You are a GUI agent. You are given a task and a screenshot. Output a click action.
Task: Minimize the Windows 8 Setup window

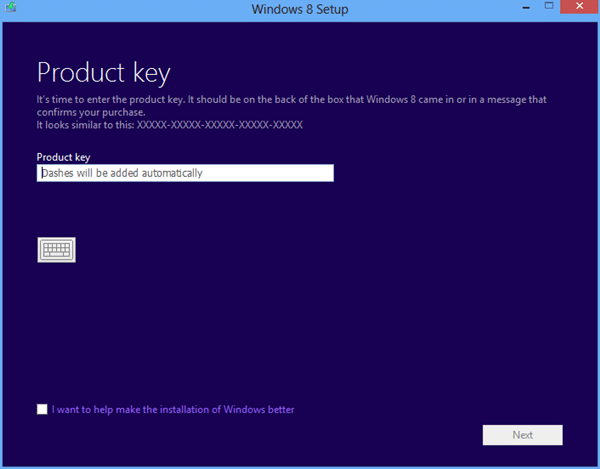coord(526,7)
